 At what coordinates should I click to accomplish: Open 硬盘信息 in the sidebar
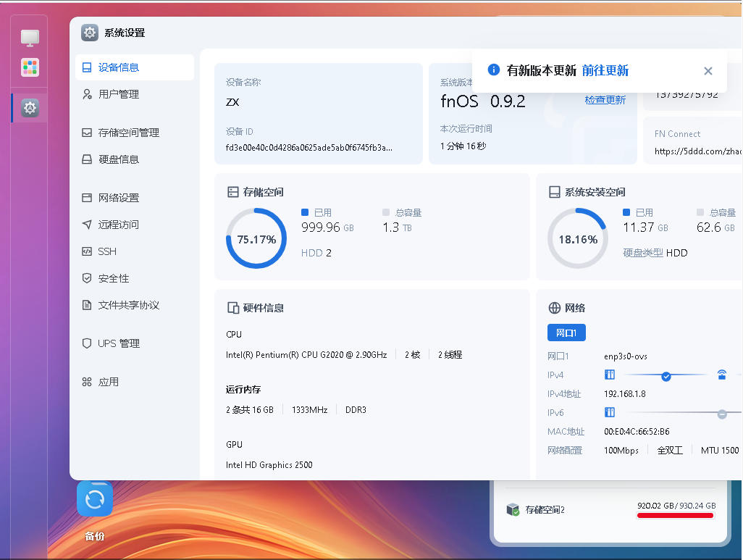click(135, 159)
